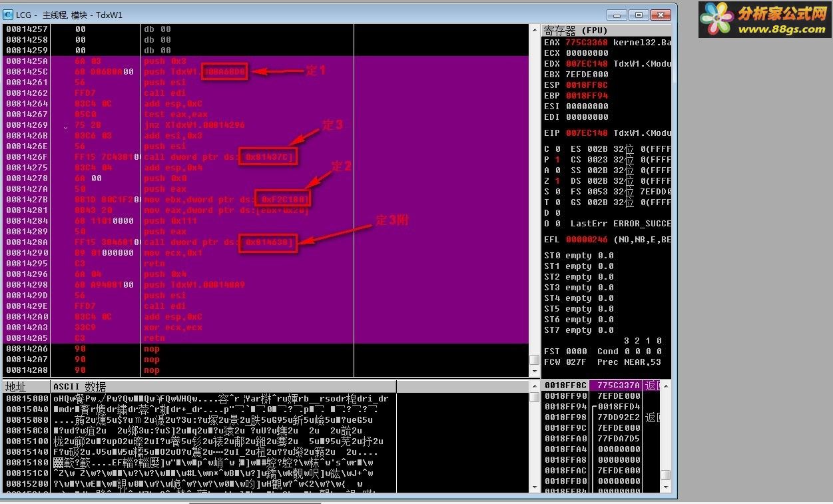Select dump row at address 00815000

click(266, 399)
